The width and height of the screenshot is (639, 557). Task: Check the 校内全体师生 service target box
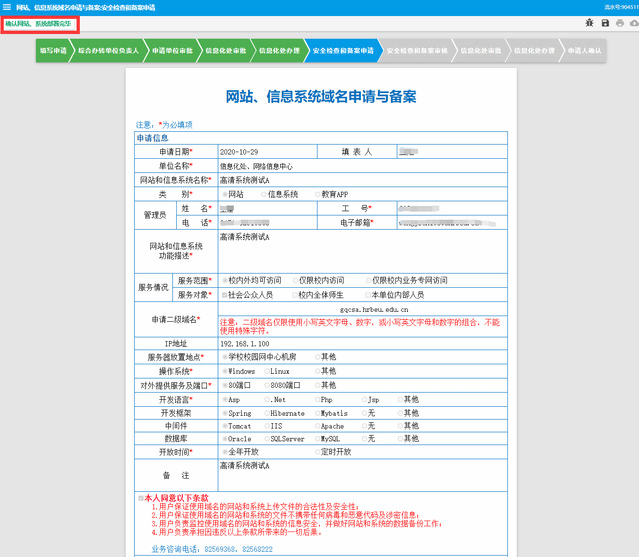tap(293, 295)
